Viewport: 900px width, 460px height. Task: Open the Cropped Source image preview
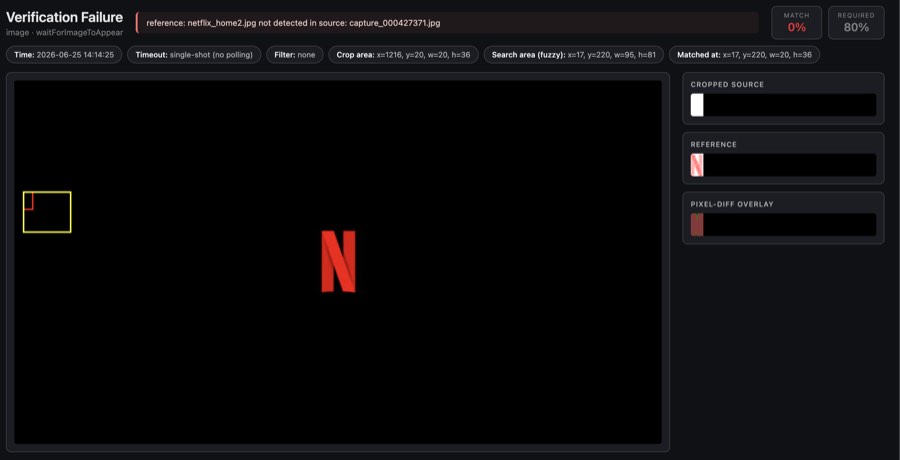pos(783,105)
